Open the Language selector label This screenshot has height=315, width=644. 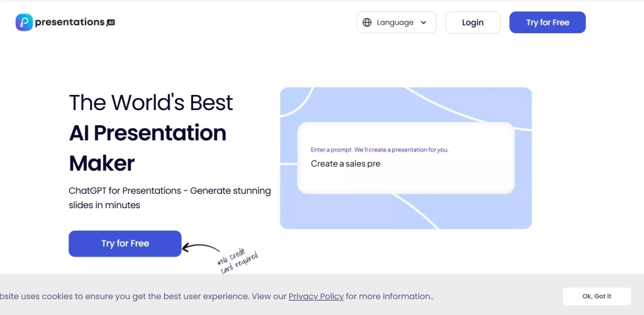[395, 23]
